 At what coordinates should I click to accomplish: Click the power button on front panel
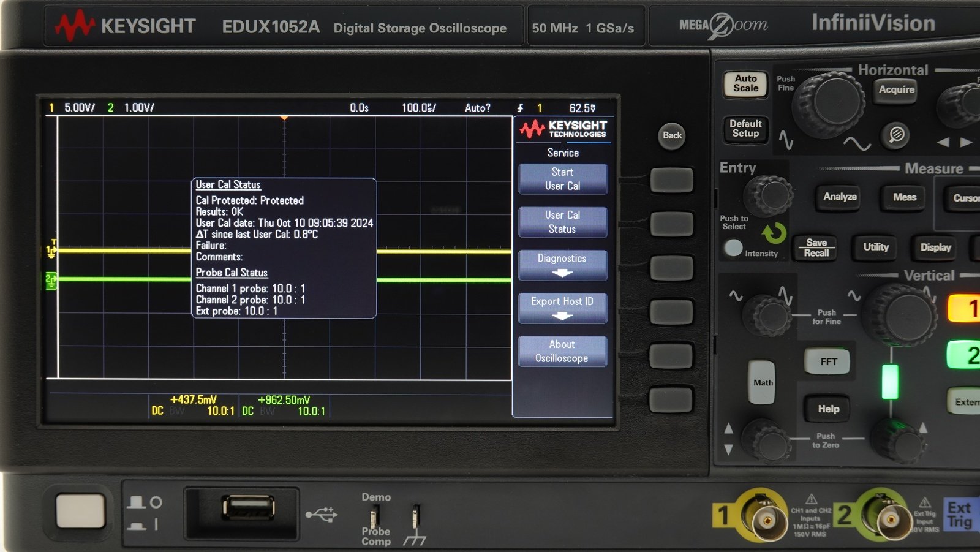(x=80, y=512)
